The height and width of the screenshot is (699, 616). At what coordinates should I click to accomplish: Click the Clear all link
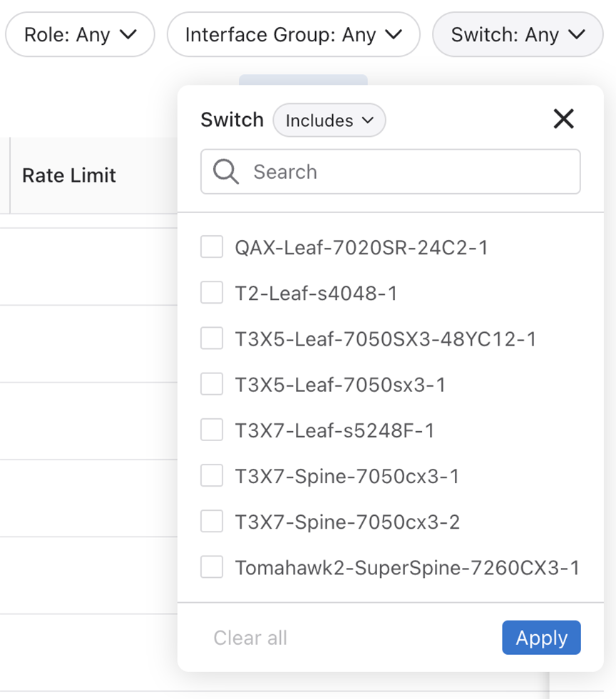click(x=250, y=638)
